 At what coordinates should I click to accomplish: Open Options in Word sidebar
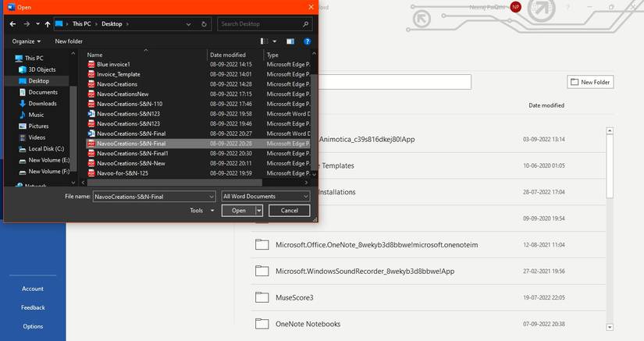33,327
